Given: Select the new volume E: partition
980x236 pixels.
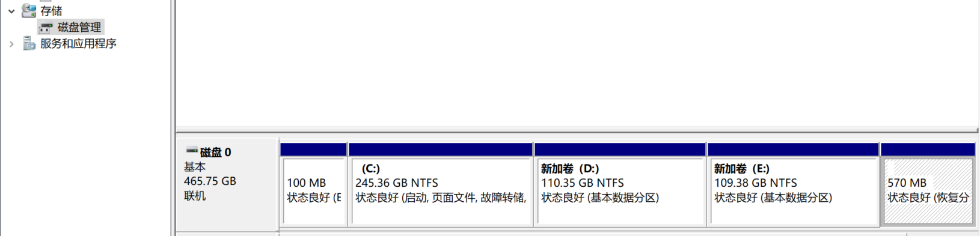Looking at the screenshot, I should click(x=794, y=192).
